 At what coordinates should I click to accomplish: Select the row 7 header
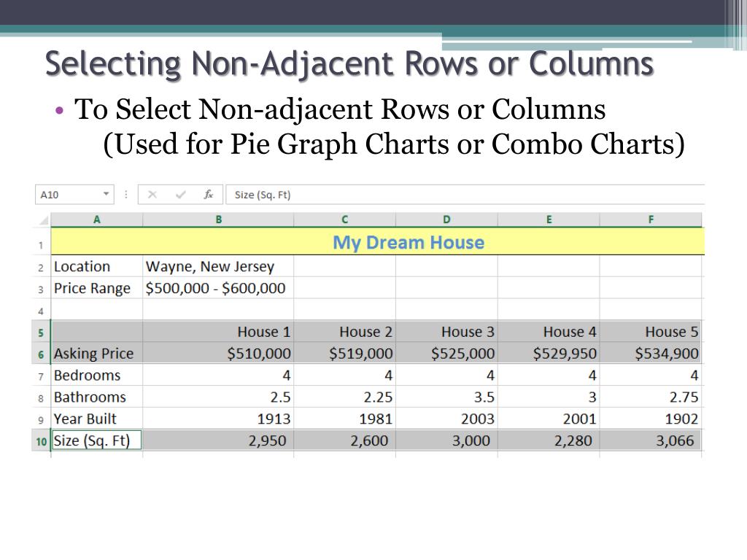click(x=42, y=376)
